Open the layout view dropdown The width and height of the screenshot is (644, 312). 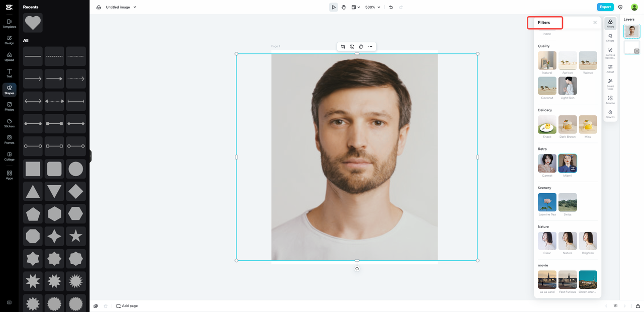coord(355,7)
